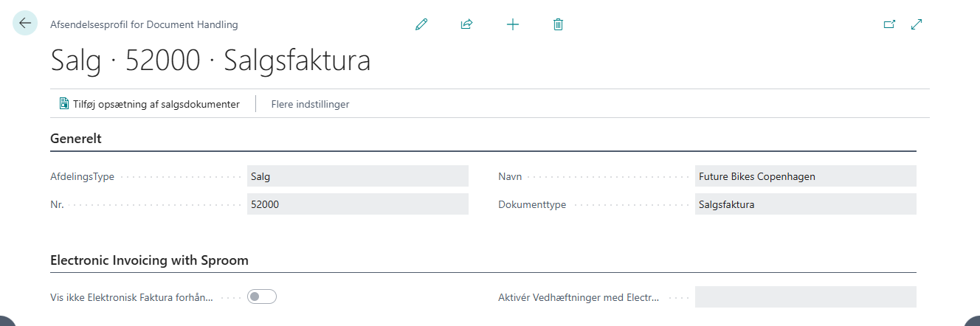
Task: Open the share icon
Action: point(466,24)
